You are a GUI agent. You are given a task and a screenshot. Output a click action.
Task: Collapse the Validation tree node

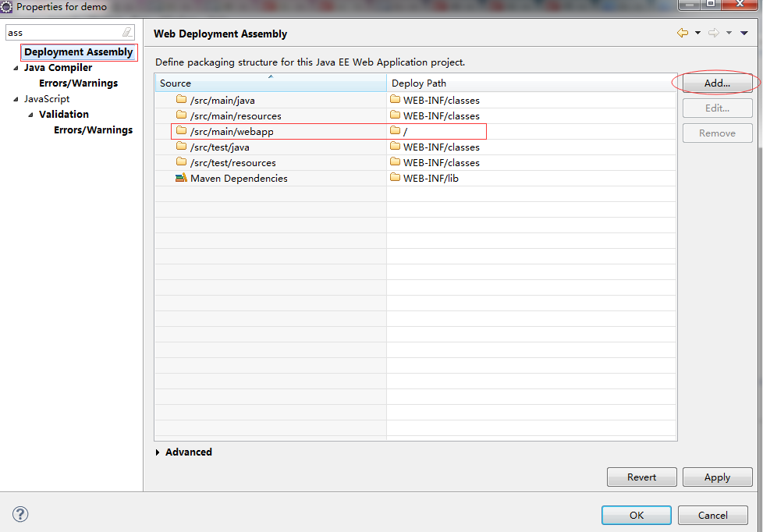click(x=30, y=115)
